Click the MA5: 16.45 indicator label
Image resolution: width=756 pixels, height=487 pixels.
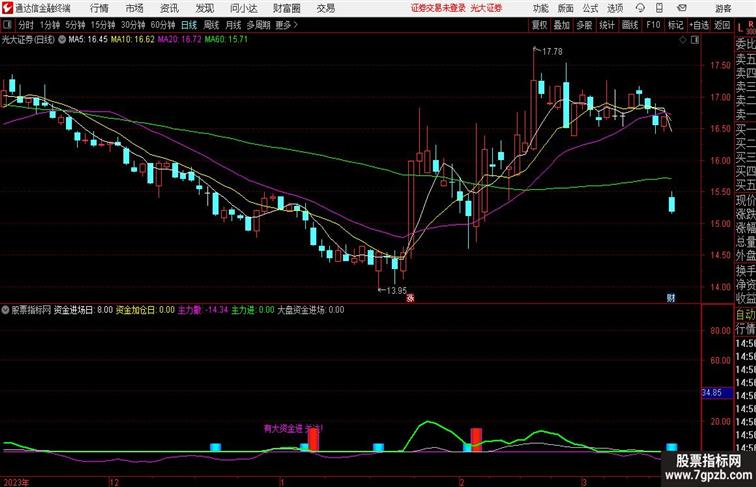(x=88, y=40)
